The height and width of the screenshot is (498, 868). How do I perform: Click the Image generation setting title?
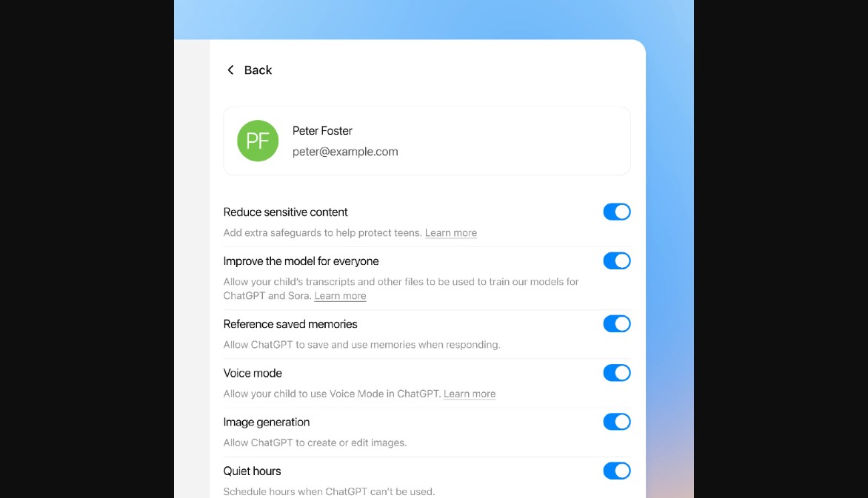coord(267,423)
